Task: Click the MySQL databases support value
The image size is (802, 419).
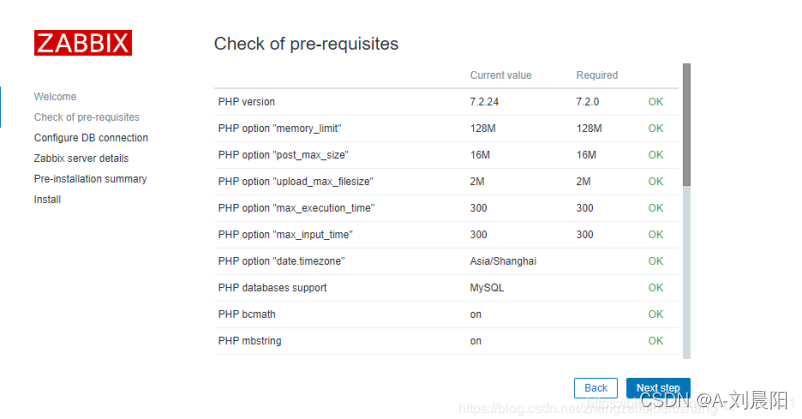Action: 486,288
